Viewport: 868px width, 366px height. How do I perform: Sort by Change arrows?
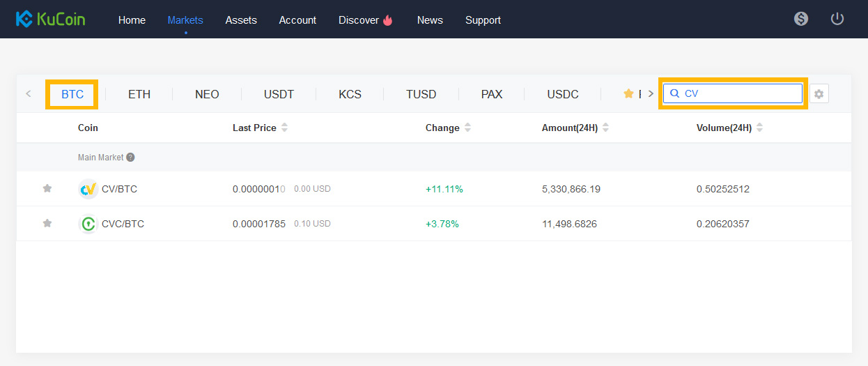point(467,128)
